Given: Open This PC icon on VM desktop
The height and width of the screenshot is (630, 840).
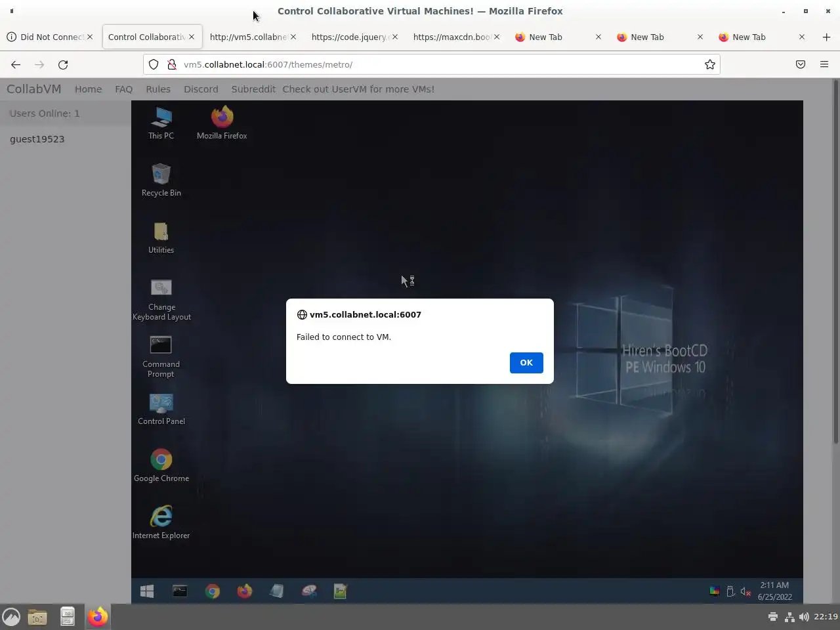Looking at the screenshot, I should (161, 123).
